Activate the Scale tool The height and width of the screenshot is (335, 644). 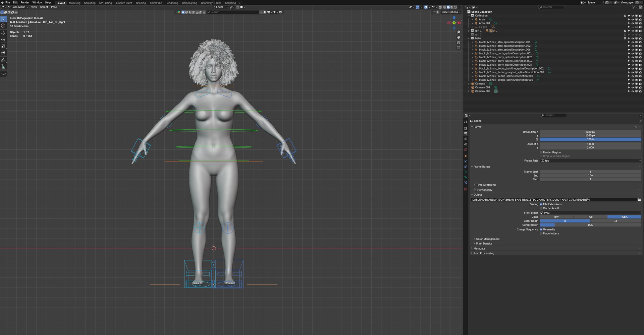tap(3, 46)
